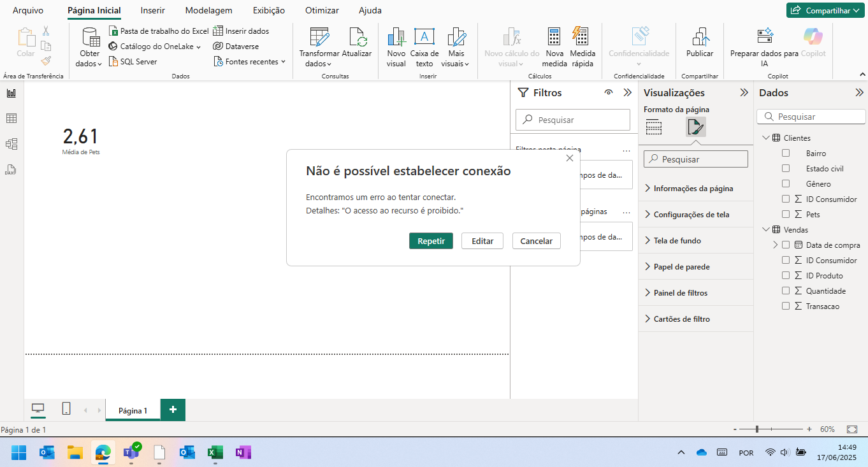Check the ID Produto field
This screenshot has height=467, width=868.
click(x=786, y=275)
